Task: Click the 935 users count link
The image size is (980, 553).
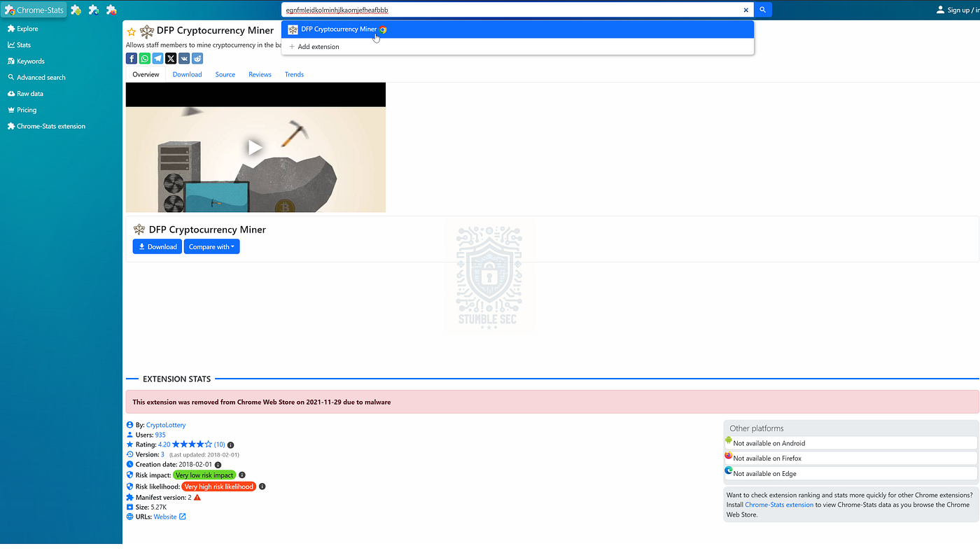Action: [x=160, y=435]
